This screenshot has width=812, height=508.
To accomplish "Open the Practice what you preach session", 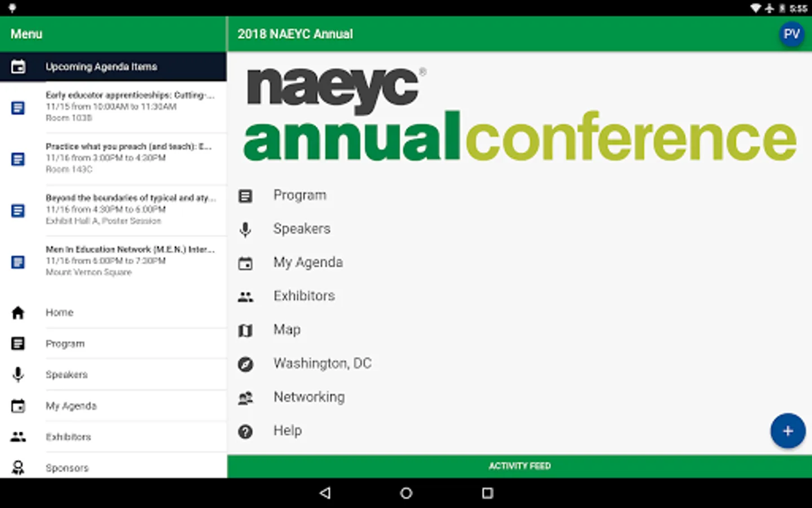I will 113,158.
